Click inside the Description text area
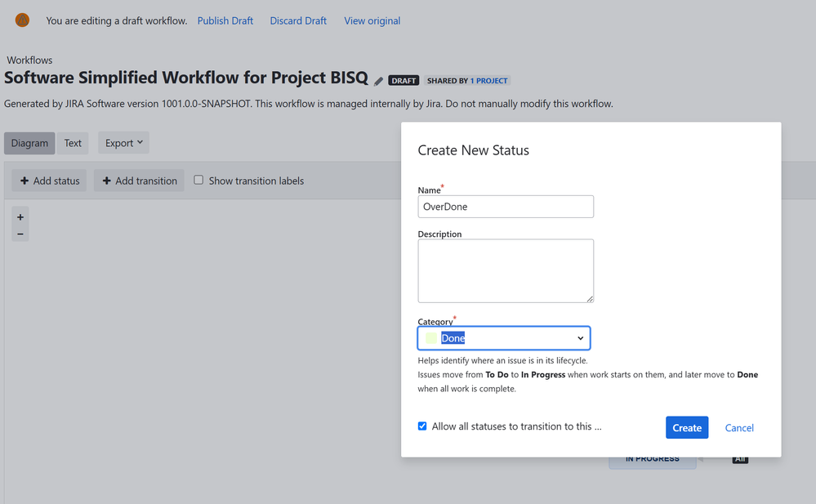The image size is (816, 504). (506, 270)
